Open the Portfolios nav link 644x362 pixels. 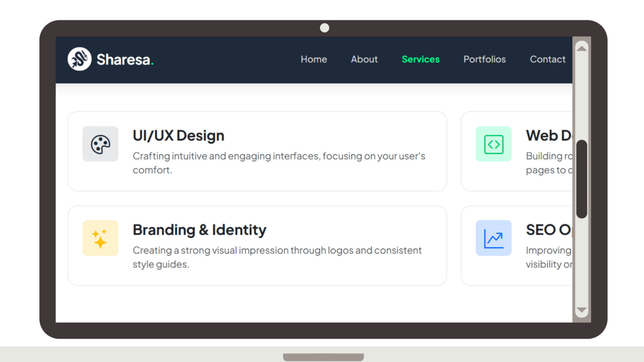point(484,59)
